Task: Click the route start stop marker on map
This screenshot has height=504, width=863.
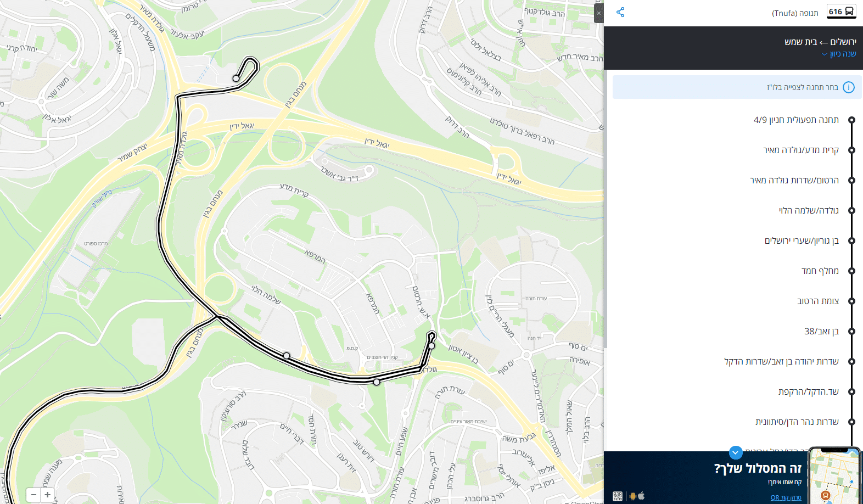Action: coord(236,79)
